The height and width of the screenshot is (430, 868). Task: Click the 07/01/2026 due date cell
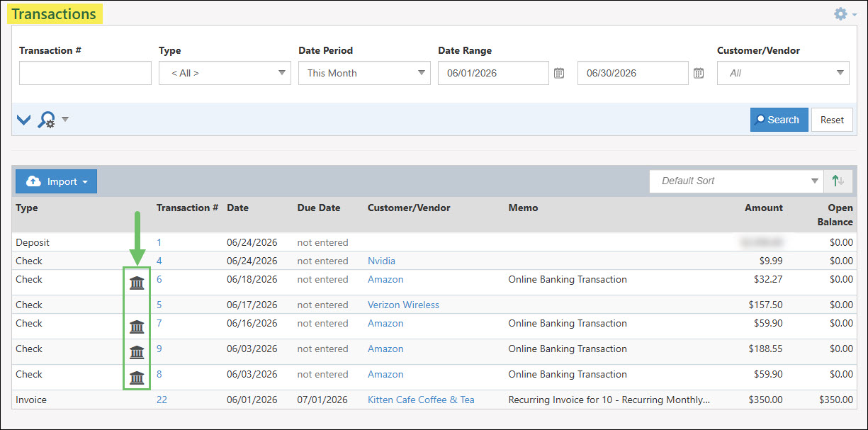[x=322, y=400]
